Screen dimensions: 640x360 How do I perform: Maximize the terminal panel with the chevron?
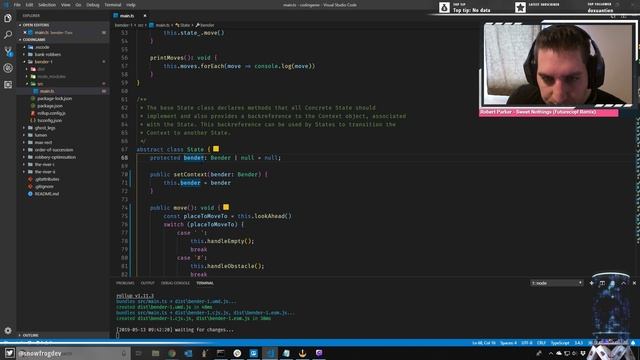pyautogui.click(x=624, y=283)
